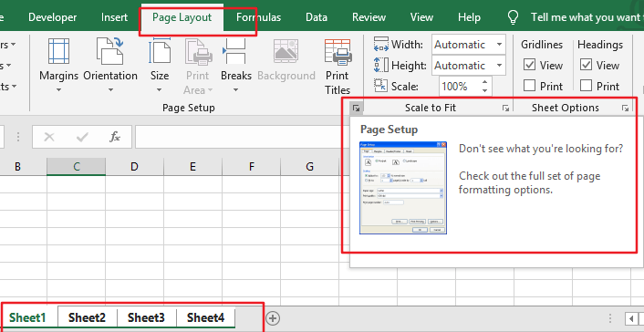This screenshot has height=332, width=644.
Task: Switch to Sheet2
Action: (87, 317)
